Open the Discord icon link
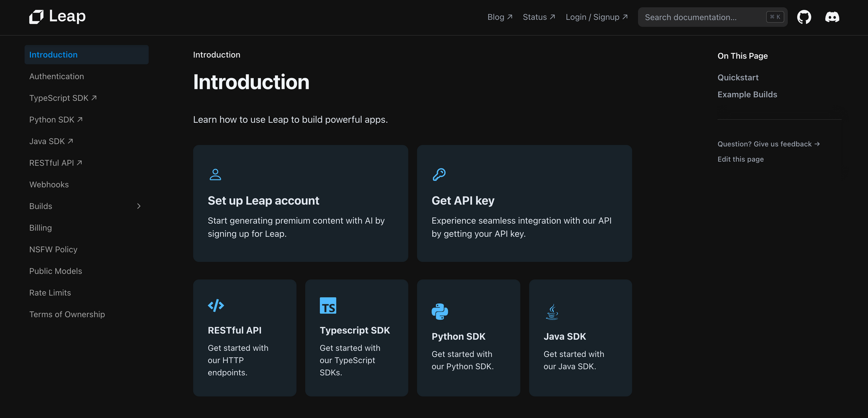868x418 pixels. click(x=832, y=17)
